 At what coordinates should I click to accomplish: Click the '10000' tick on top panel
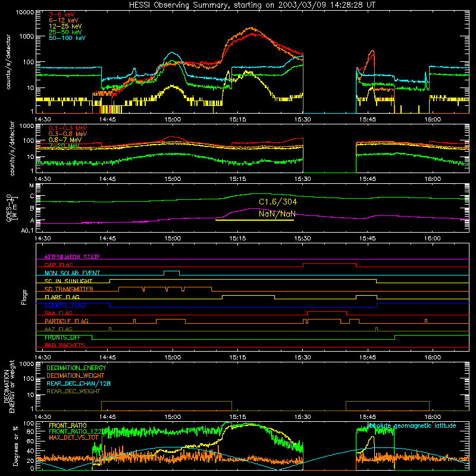point(25,12)
